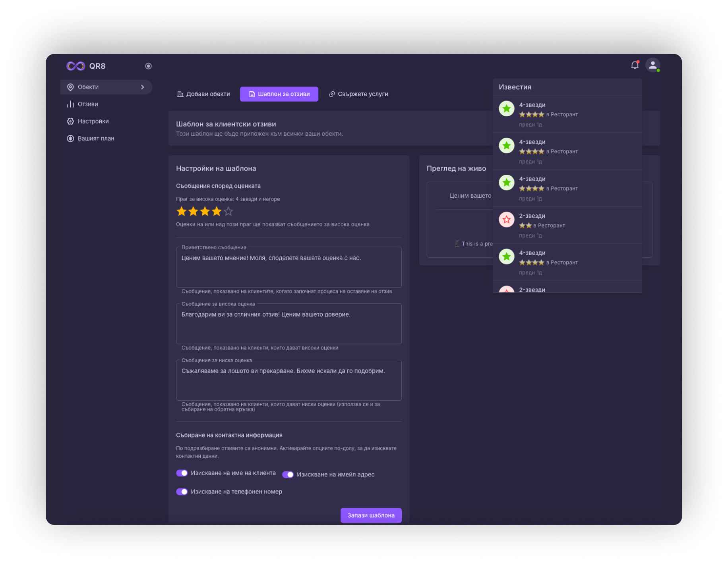
Task: Click the user profile avatar icon
Action: [652, 65]
